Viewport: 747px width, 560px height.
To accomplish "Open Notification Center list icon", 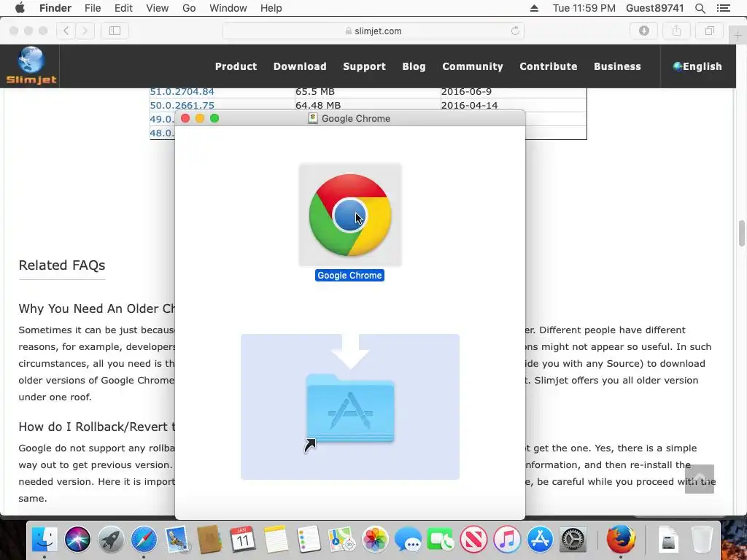I will coord(723,8).
